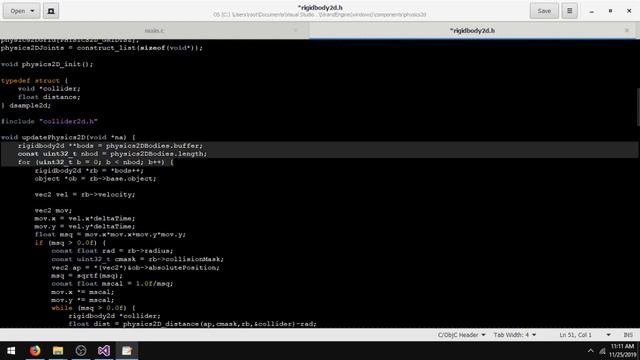Open the hamburger menu next to Save

(569, 11)
